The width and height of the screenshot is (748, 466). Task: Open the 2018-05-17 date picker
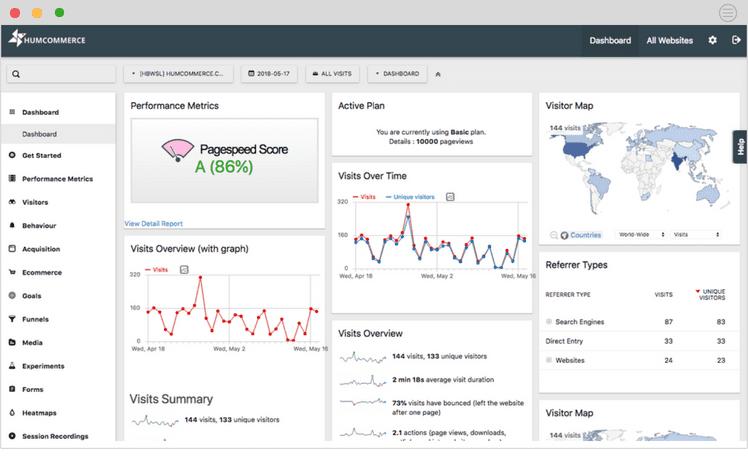point(265,74)
